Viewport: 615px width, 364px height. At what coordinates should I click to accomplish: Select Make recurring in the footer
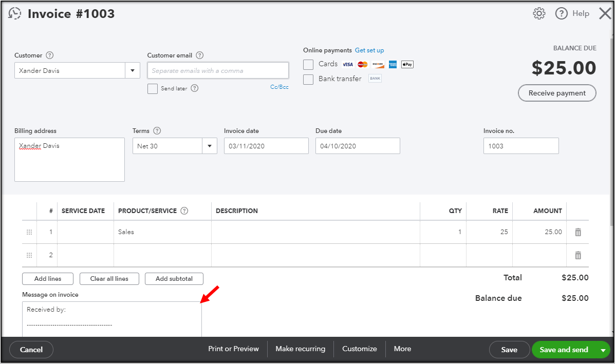pos(301,349)
